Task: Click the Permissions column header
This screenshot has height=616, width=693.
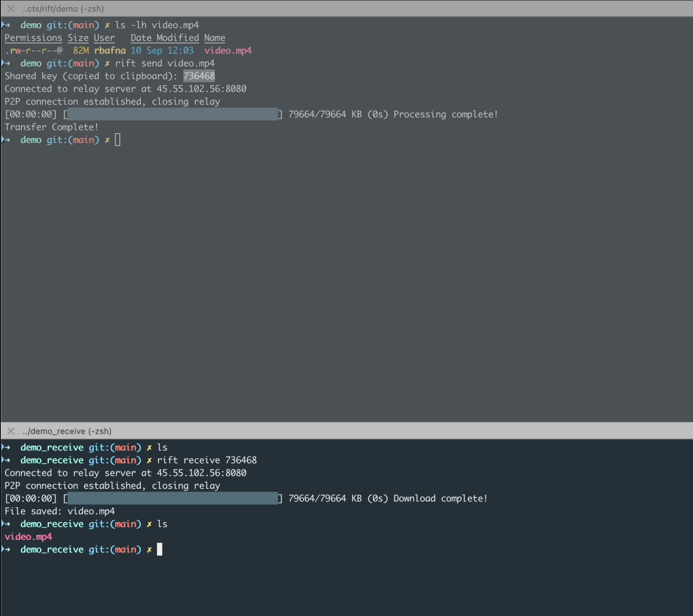Action: (33, 38)
